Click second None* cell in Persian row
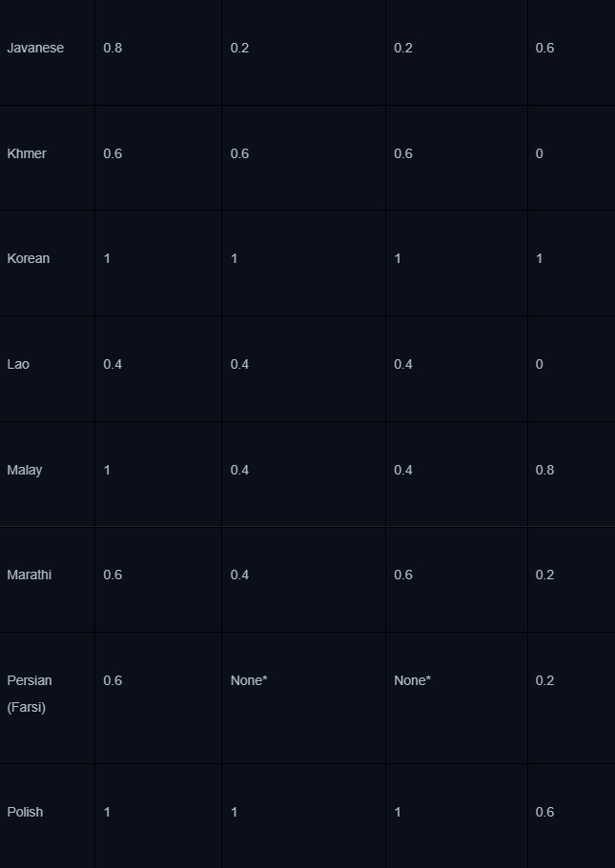Screen dimensions: 615x868 coord(413,680)
